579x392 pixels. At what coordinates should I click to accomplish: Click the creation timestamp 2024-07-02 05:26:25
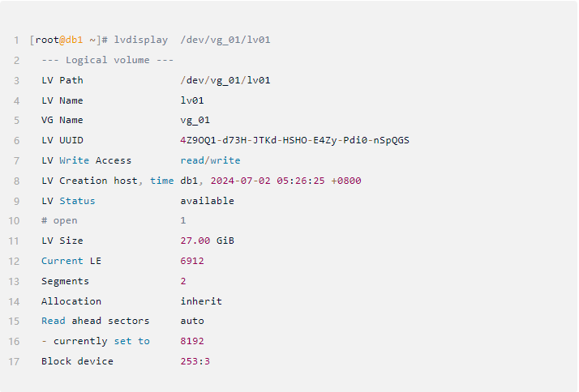tap(270, 181)
